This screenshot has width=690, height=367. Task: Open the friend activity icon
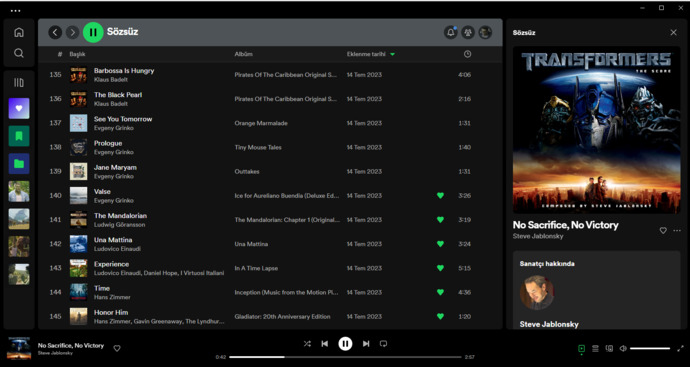[468, 32]
